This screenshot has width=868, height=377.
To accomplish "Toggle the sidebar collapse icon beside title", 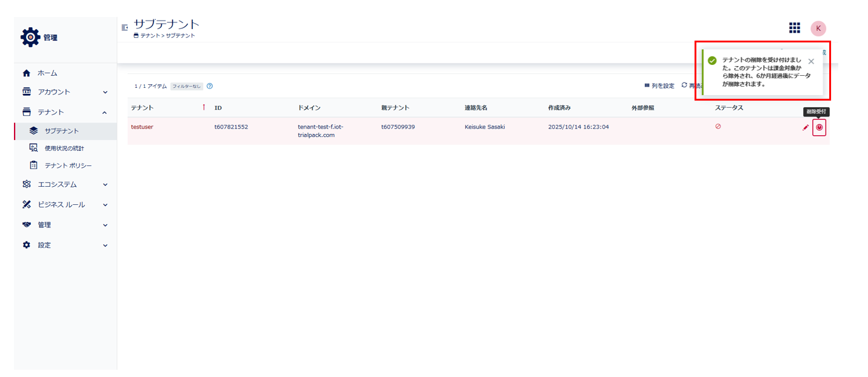I will click(x=125, y=27).
